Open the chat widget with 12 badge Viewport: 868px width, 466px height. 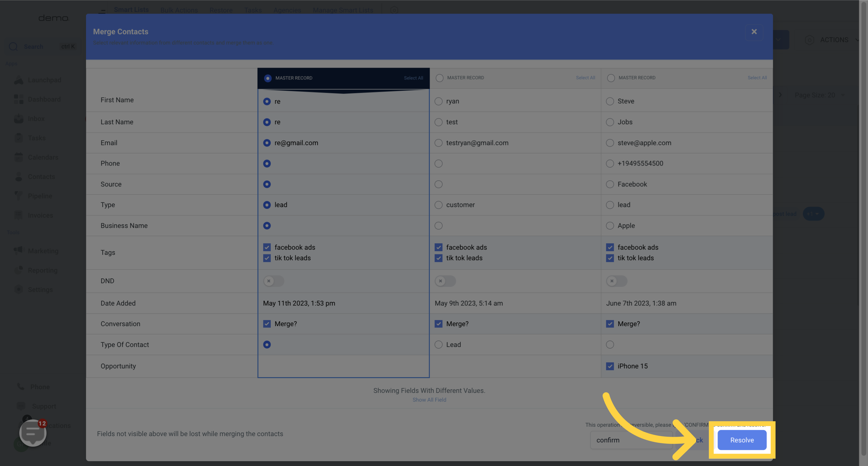[x=33, y=433]
